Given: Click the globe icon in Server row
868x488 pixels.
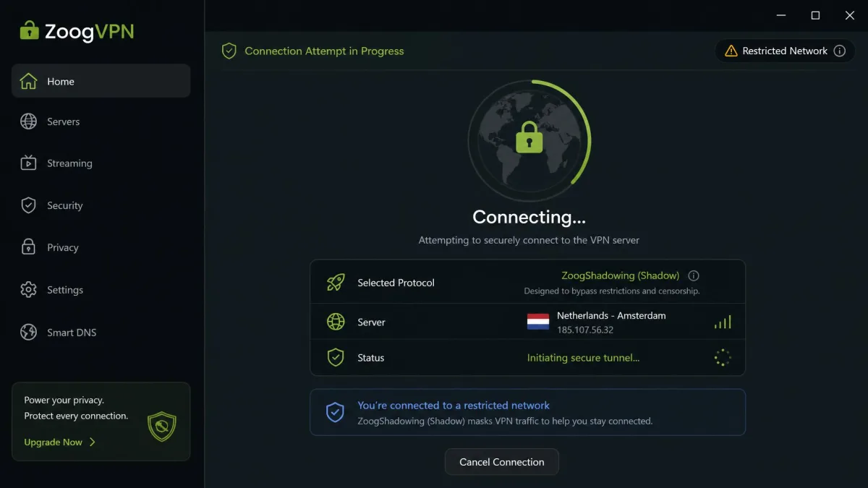Looking at the screenshot, I should tap(336, 322).
